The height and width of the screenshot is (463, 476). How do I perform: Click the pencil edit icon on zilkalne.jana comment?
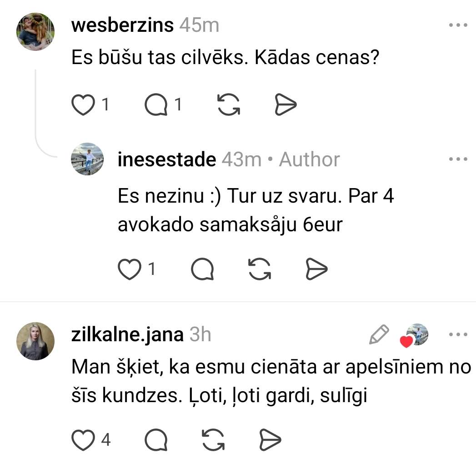[x=379, y=335]
